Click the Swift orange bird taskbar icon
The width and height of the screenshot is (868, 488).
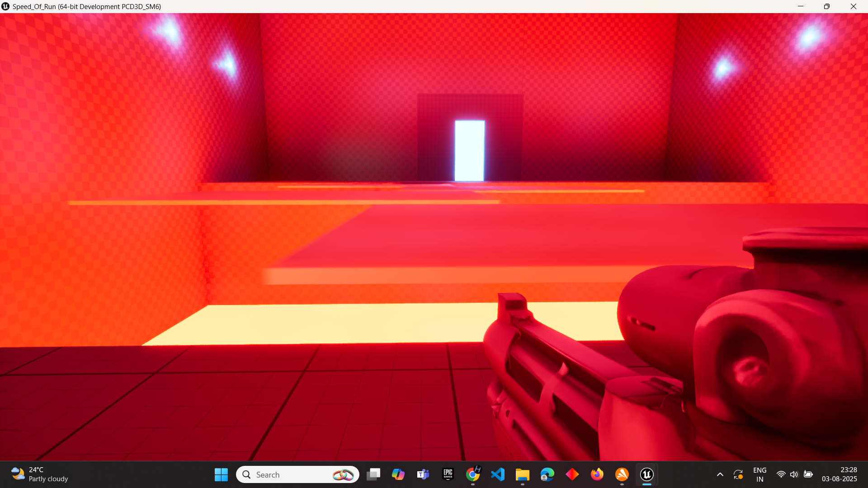[622, 474]
